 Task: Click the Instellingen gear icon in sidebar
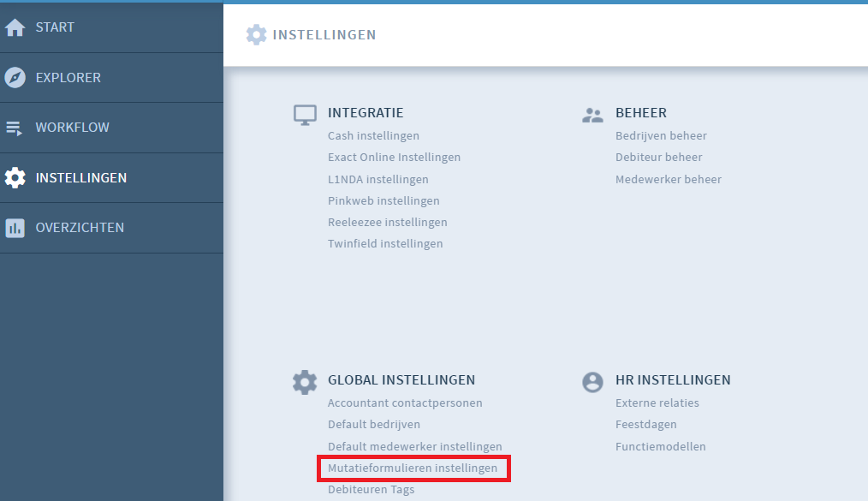[15, 177]
